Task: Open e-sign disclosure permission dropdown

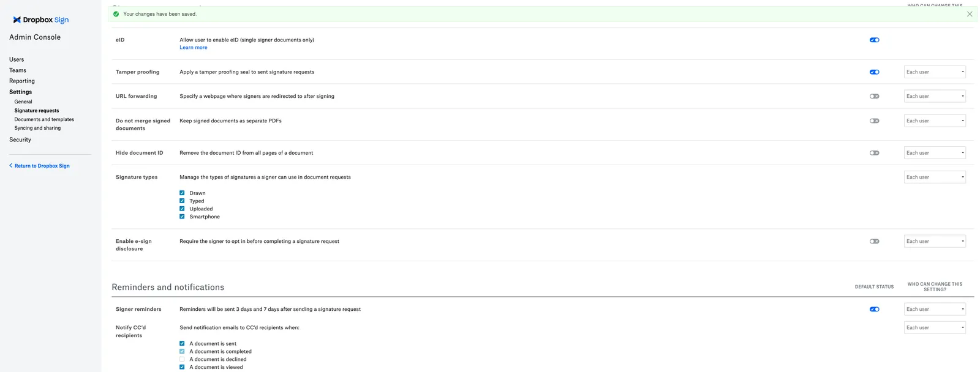Action: tap(935, 241)
